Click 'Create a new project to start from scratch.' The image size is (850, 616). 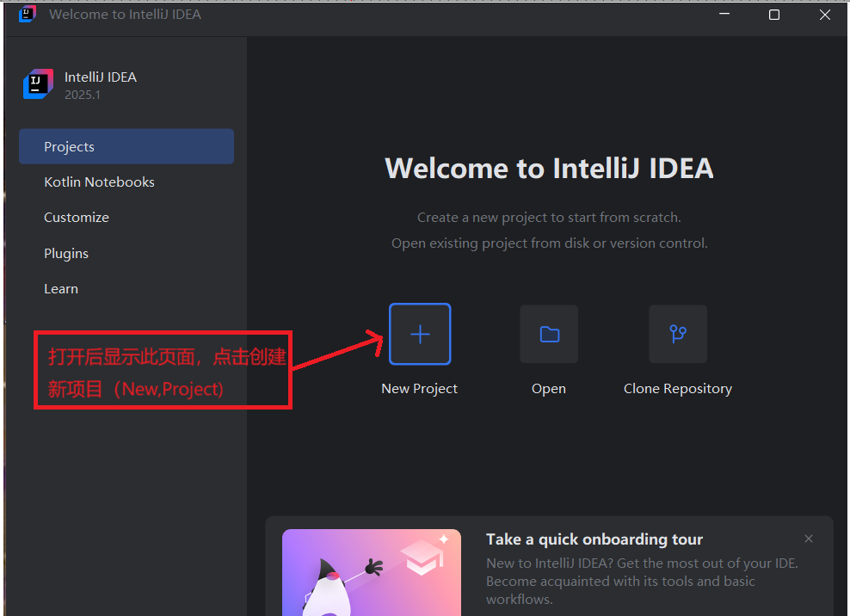pyautogui.click(x=549, y=218)
